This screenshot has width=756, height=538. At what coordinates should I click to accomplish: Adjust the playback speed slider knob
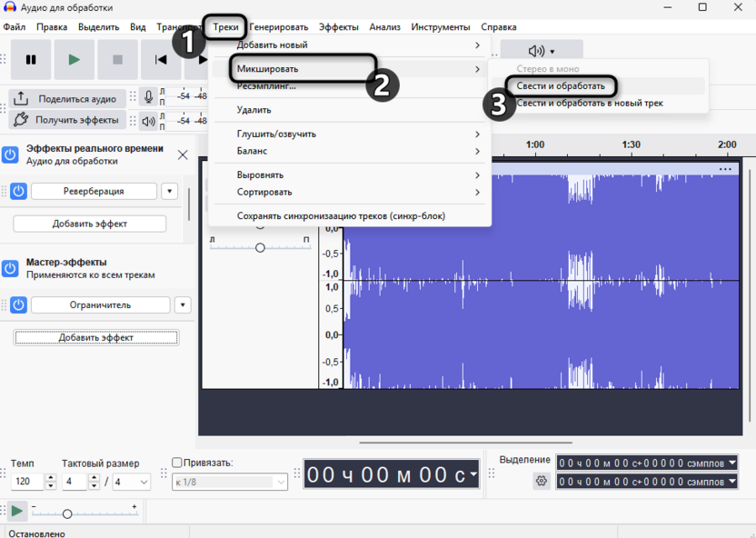pyautogui.click(x=67, y=513)
